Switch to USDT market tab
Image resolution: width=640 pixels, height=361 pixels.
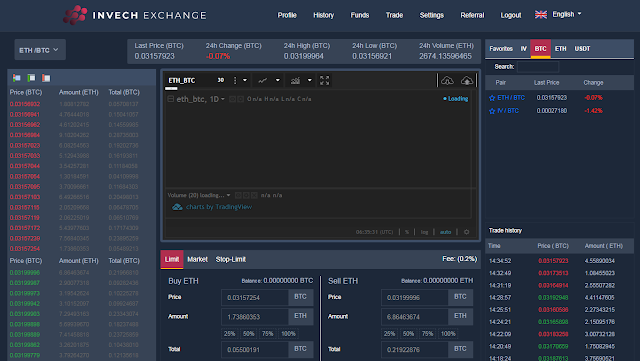pos(582,49)
